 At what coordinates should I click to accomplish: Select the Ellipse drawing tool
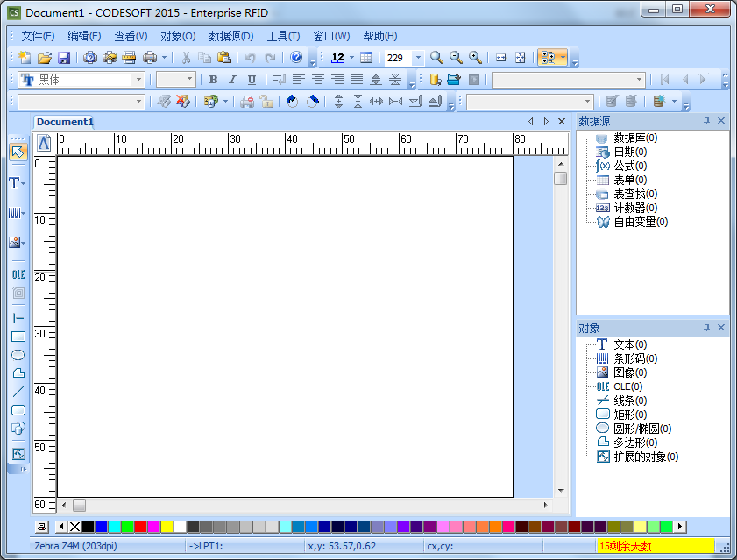pyautogui.click(x=18, y=355)
